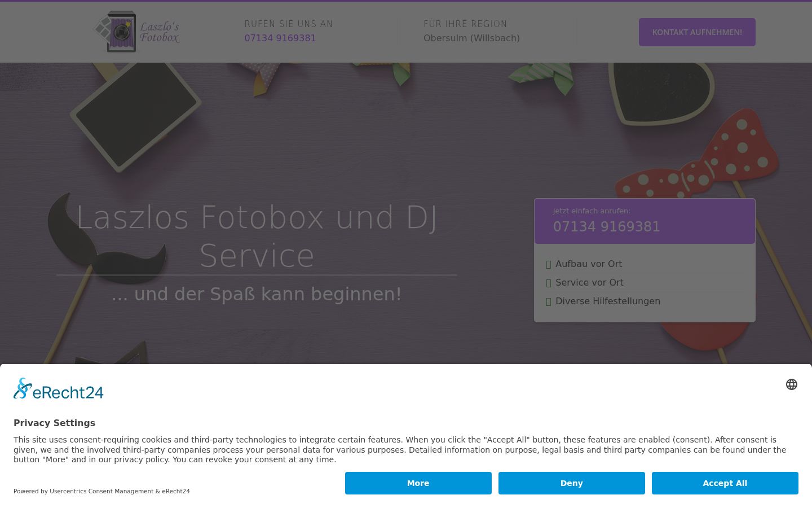Click check icon beside Diverse Hilfestellungen
The width and height of the screenshot is (812, 508).
click(x=549, y=301)
